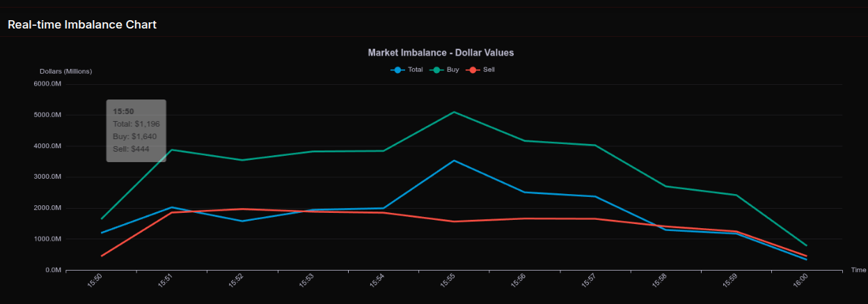Hide the Buy series via legend label

[x=452, y=70]
